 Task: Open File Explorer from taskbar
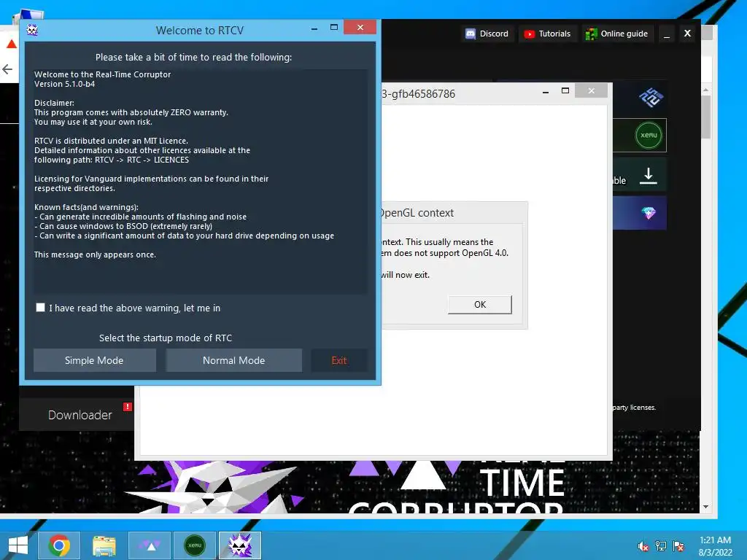pyautogui.click(x=104, y=545)
